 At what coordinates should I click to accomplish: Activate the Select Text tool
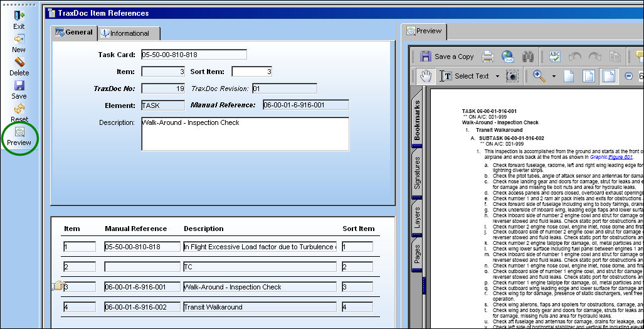[465, 76]
